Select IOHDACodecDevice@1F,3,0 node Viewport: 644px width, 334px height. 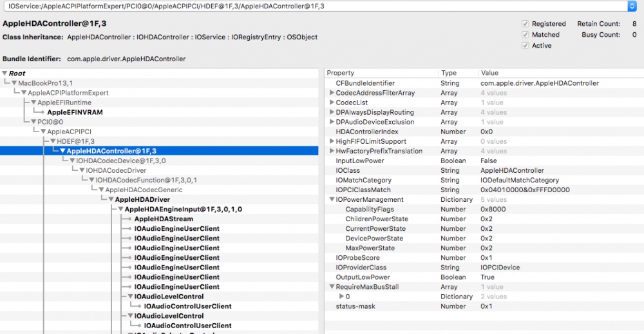tap(121, 161)
